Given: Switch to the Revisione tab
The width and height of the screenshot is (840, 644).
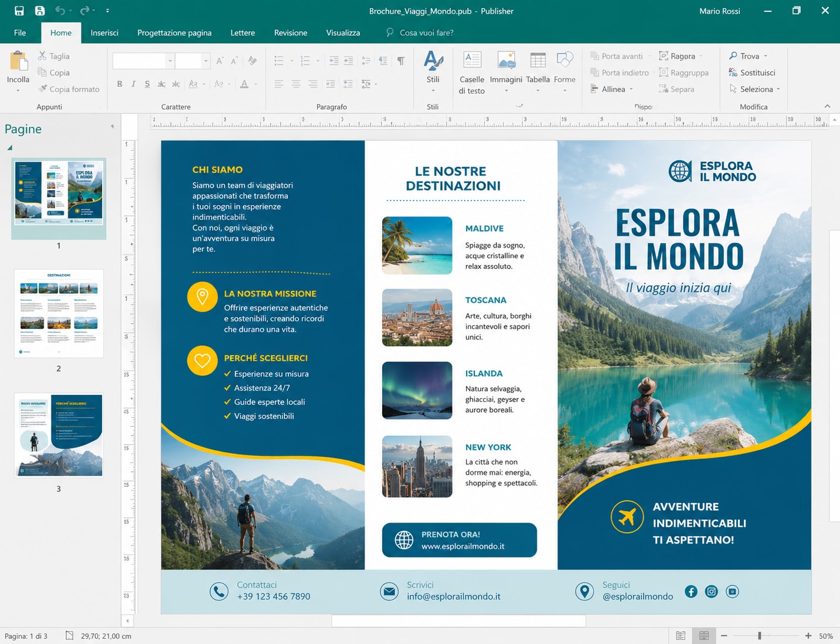Looking at the screenshot, I should (291, 32).
